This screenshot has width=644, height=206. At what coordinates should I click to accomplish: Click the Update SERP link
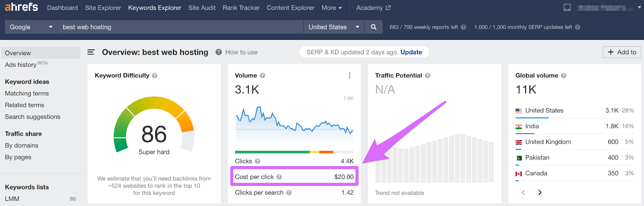[411, 52]
